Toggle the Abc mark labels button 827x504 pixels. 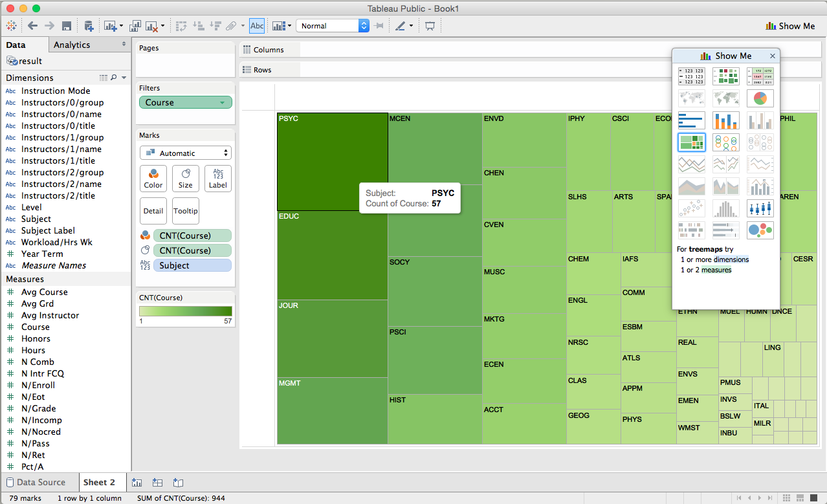click(257, 26)
